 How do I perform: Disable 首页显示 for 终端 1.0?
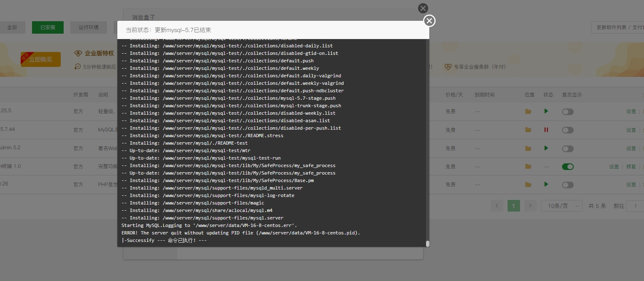click(567, 167)
